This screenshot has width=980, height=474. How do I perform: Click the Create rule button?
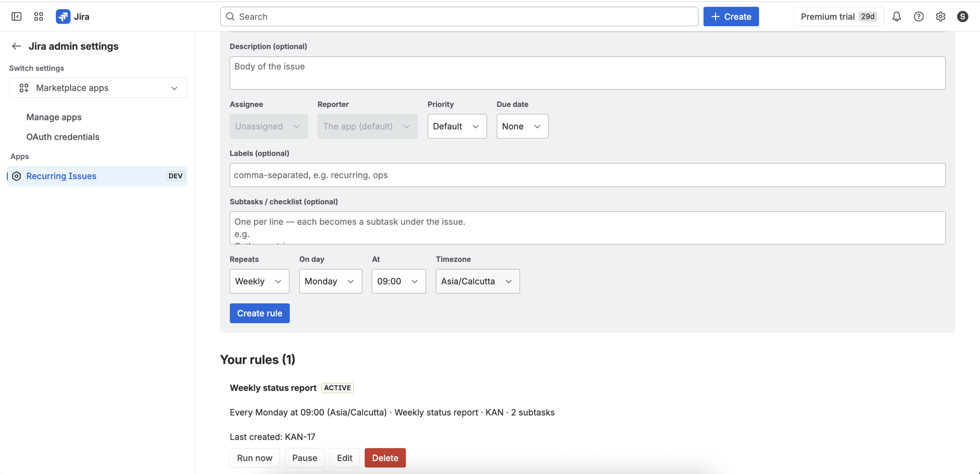259,313
